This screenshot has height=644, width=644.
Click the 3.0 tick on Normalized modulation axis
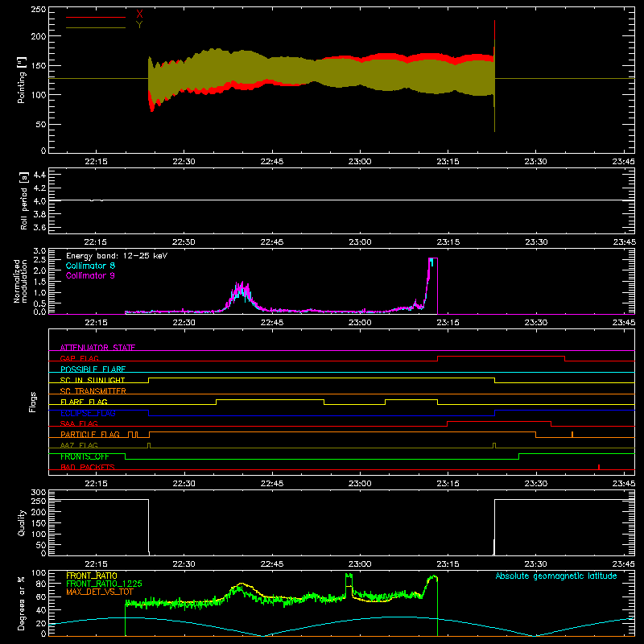pos(39,250)
